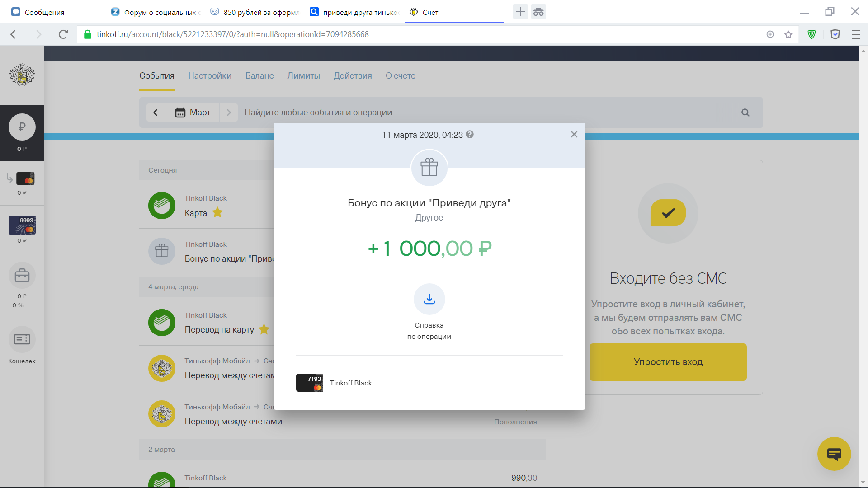Switch to the Баланс tab

pyautogui.click(x=259, y=75)
